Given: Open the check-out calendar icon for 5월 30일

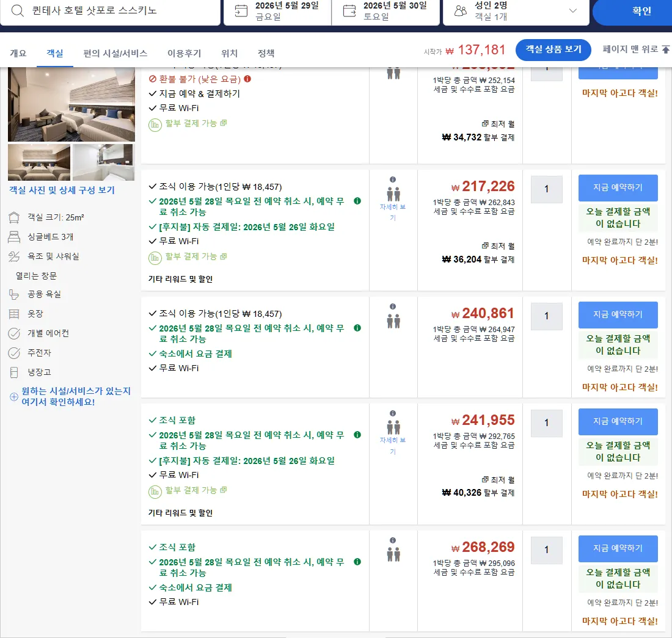Looking at the screenshot, I should coord(349,11).
